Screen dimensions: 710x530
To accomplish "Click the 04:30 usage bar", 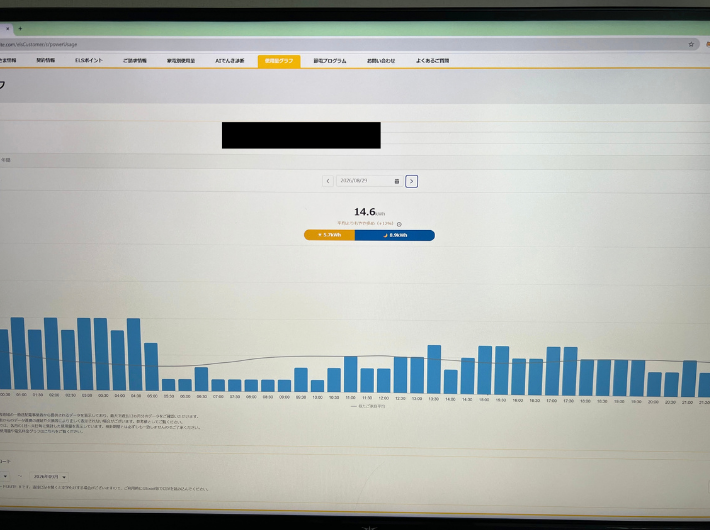I will point(134,354).
